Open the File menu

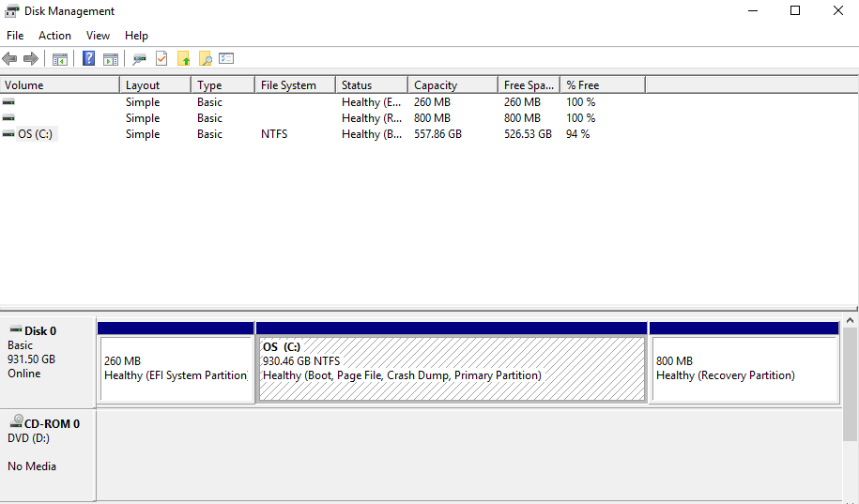tap(15, 36)
